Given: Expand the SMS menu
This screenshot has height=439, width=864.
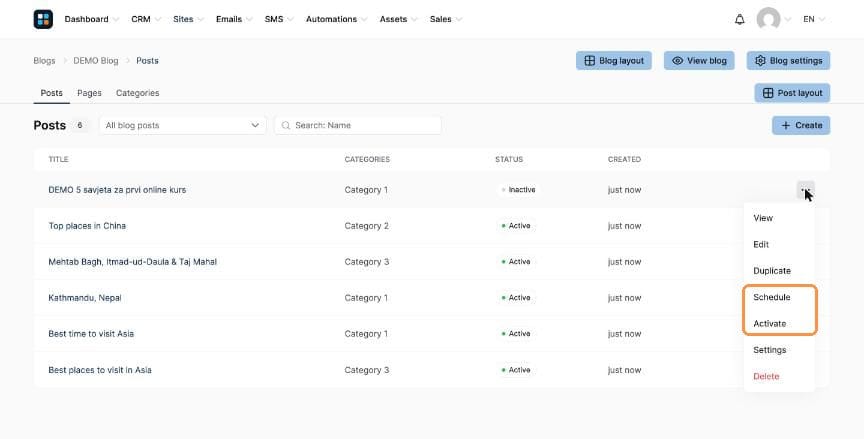Looking at the screenshot, I should tap(279, 19).
